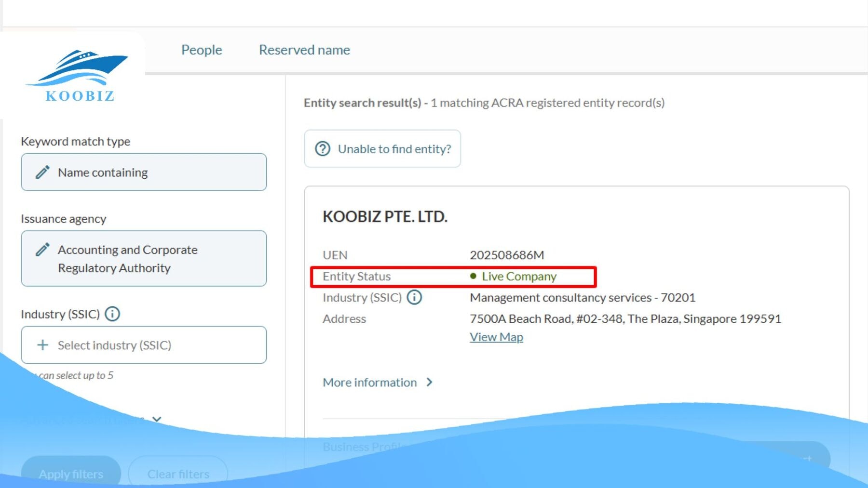Click the pencil icon beside Name containing
The width and height of the screenshot is (868, 488).
click(42, 172)
